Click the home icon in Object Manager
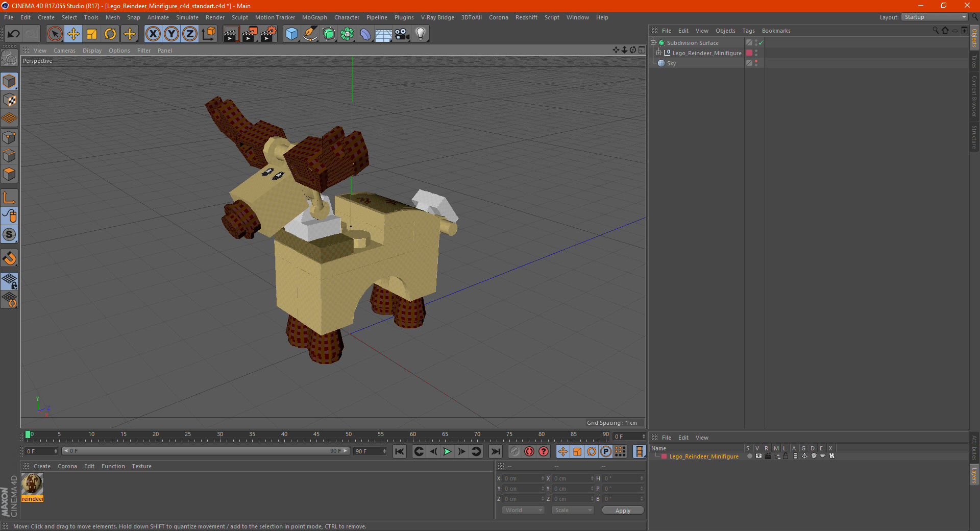 point(945,31)
